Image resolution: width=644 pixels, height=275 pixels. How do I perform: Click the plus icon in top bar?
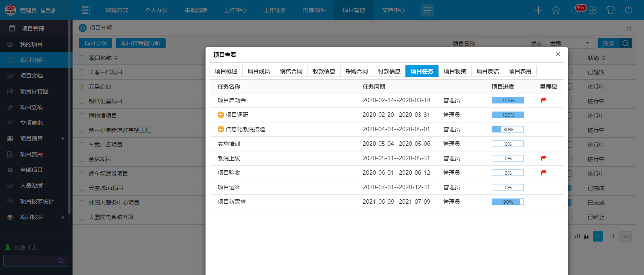point(538,10)
